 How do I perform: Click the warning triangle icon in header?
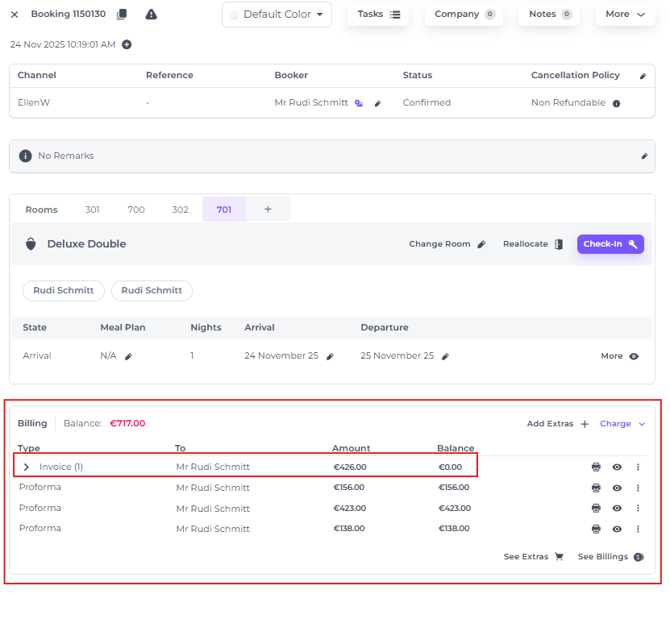151,14
